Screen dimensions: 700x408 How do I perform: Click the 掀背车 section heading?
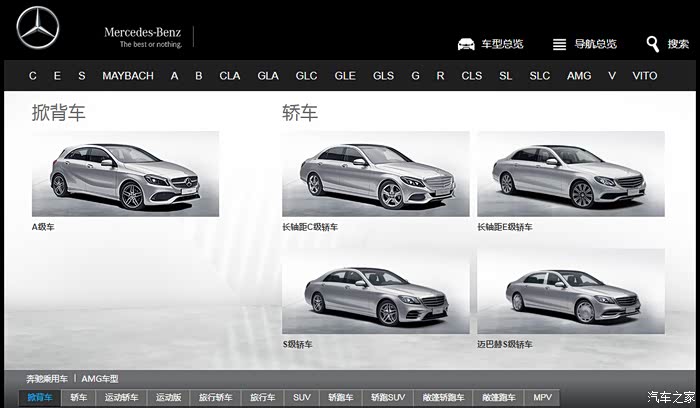pyautogui.click(x=58, y=112)
